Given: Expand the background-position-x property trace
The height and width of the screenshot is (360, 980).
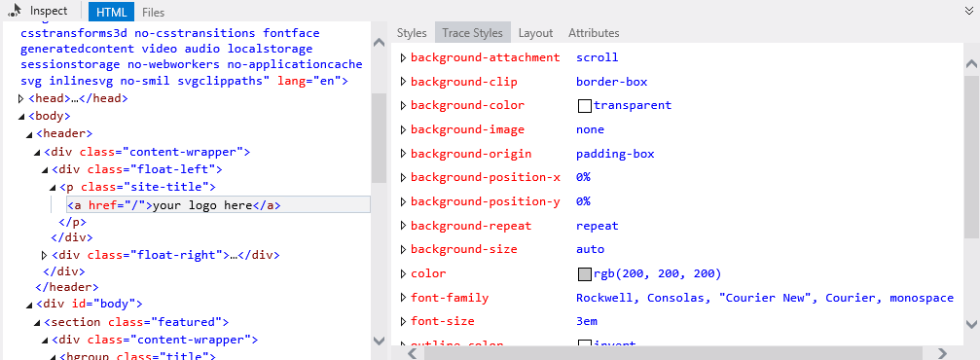Looking at the screenshot, I should click(x=403, y=177).
